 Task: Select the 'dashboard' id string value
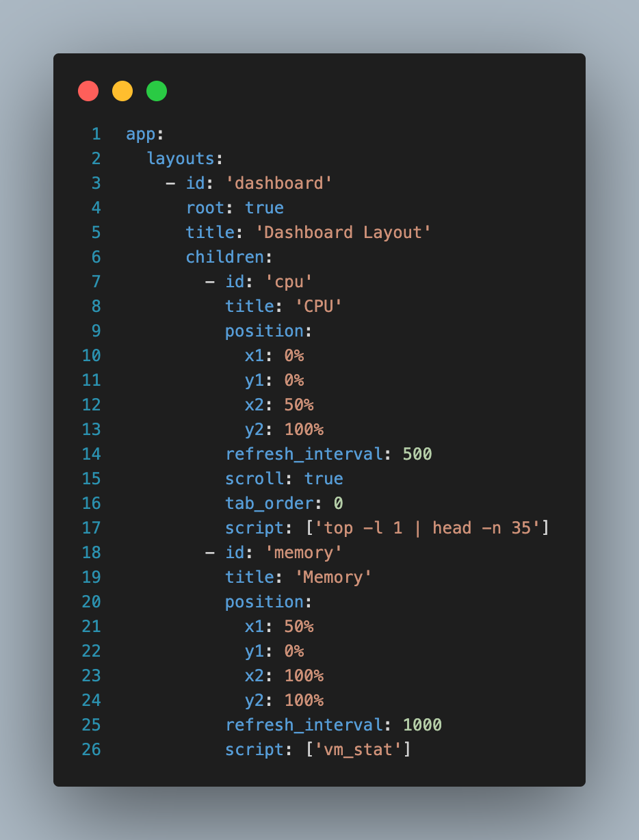pos(279,183)
